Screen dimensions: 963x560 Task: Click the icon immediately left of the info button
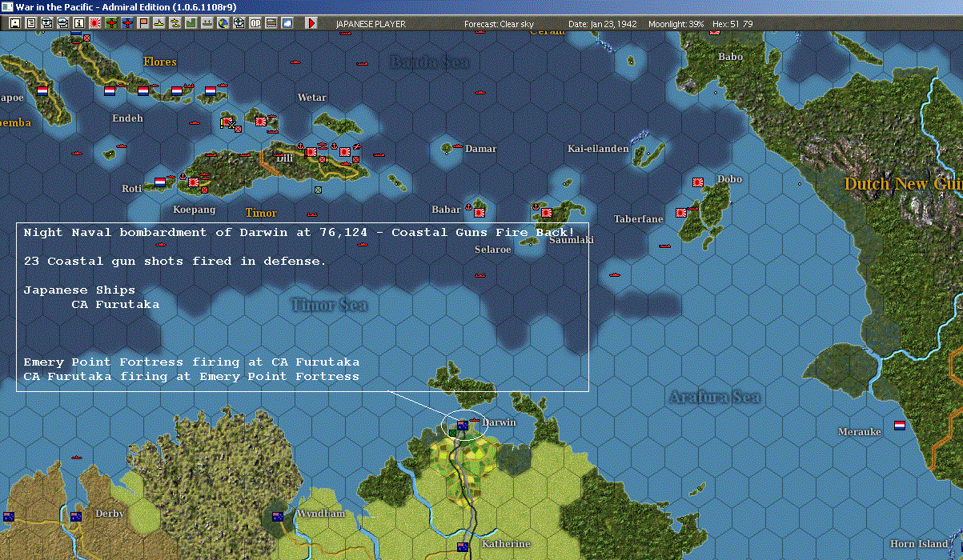click(x=62, y=23)
